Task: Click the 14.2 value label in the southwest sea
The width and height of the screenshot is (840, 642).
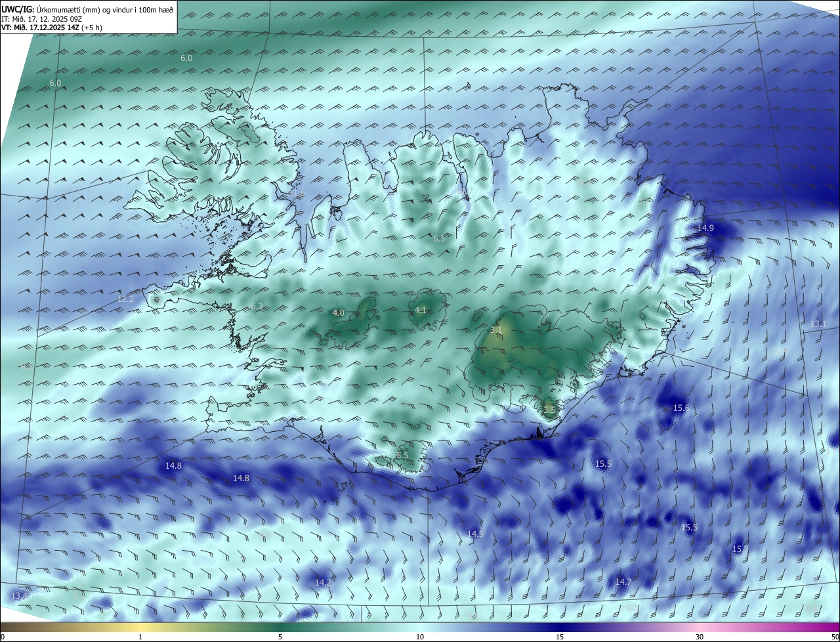Action: coord(322,582)
